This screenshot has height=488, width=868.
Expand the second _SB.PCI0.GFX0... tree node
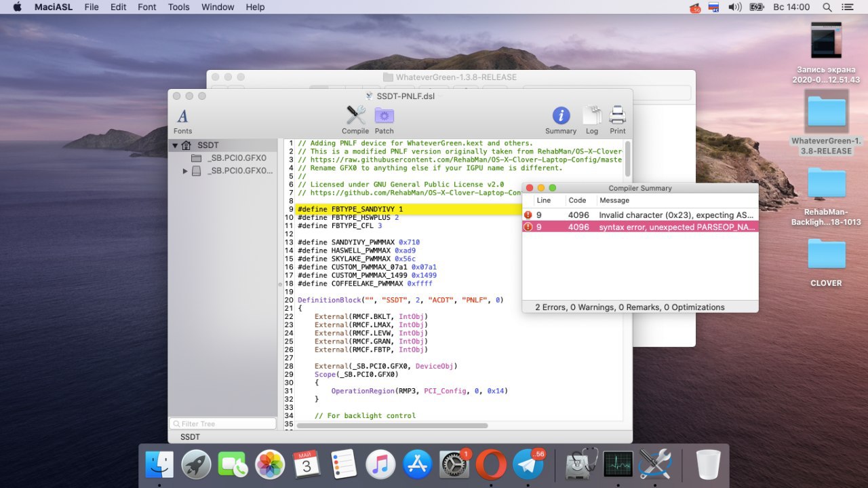pyautogui.click(x=185, y=171)
